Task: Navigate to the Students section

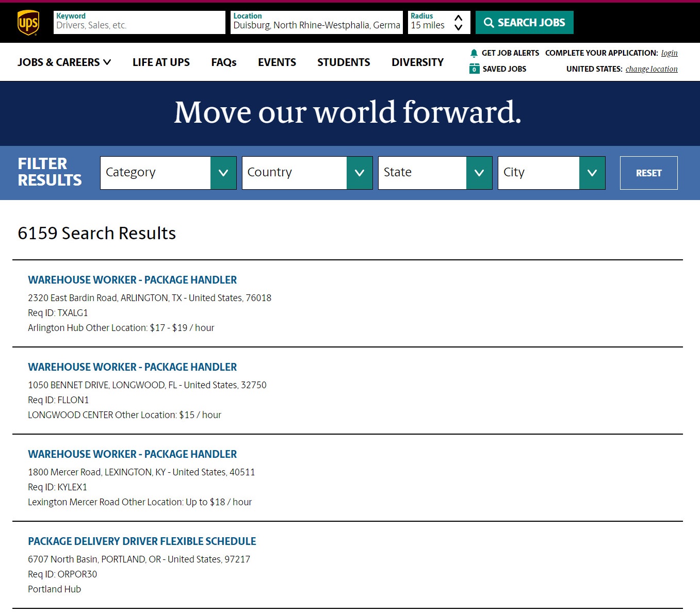Action: coord(344,62)
